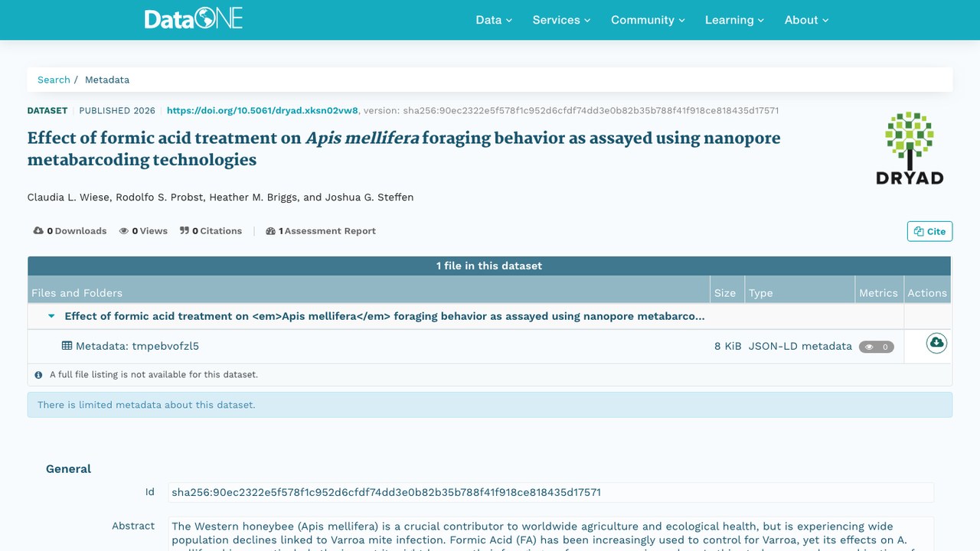Viewport: 980px width, 551px height.
Task: Open the Learning menu
Action: point(734,20)
